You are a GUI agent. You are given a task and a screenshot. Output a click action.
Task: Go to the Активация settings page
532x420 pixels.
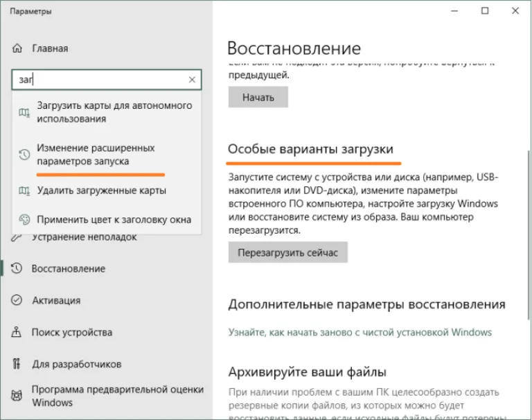click(x=56, y=301)
